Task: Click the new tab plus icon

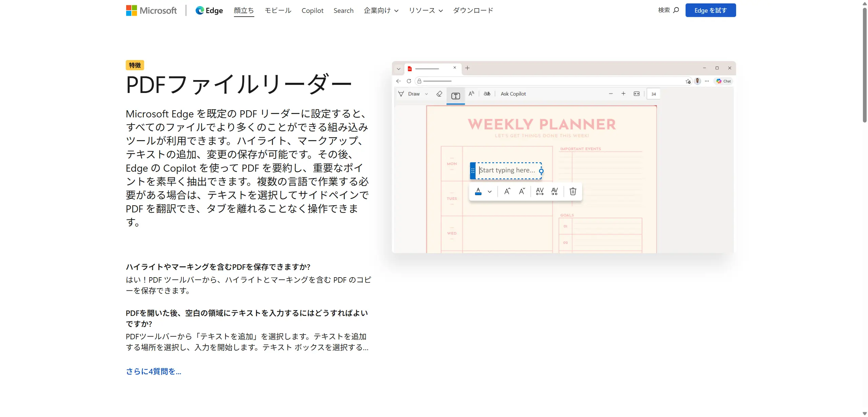Action: click(468, 68)
